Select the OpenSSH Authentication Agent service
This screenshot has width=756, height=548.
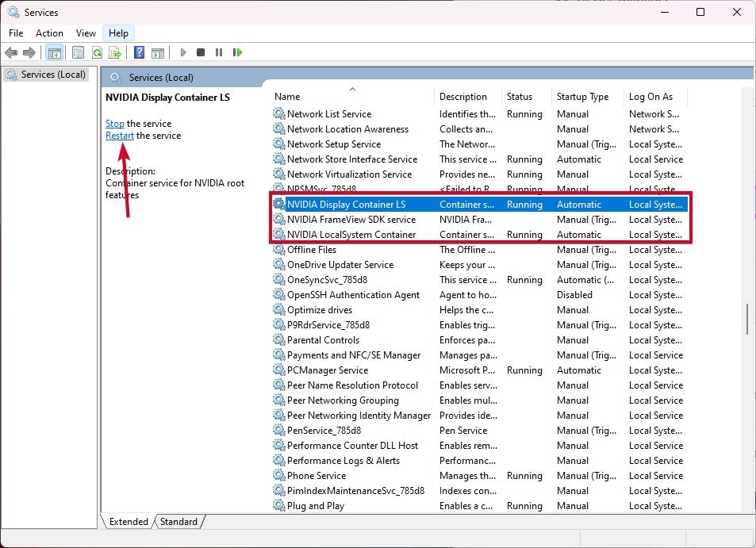pos(480,294)
